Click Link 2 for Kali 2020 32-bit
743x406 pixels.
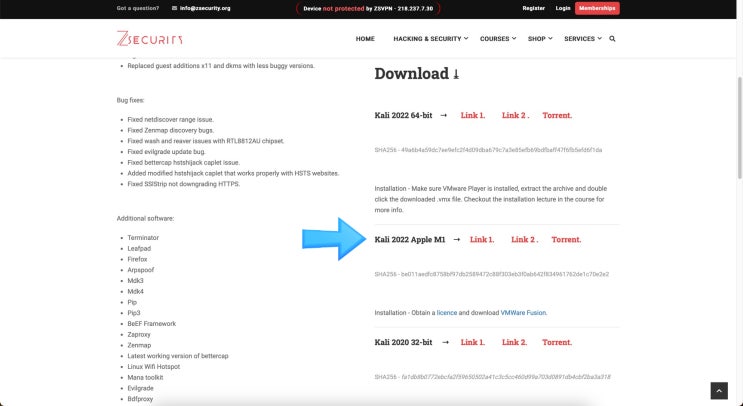(x=515, y=342)
